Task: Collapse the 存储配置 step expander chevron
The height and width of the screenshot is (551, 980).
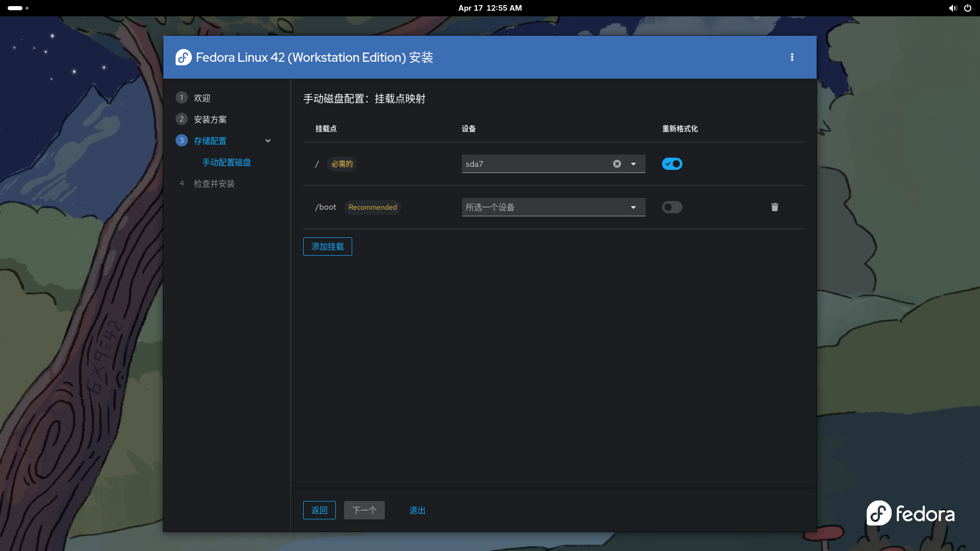Action: coord(267,141)
